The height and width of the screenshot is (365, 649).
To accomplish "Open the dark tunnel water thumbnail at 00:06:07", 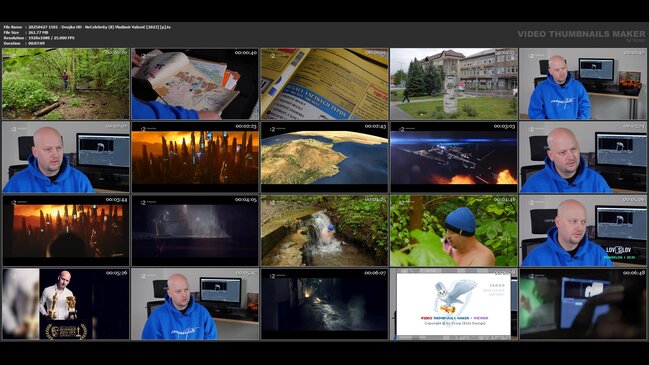I will coord(324,304).
